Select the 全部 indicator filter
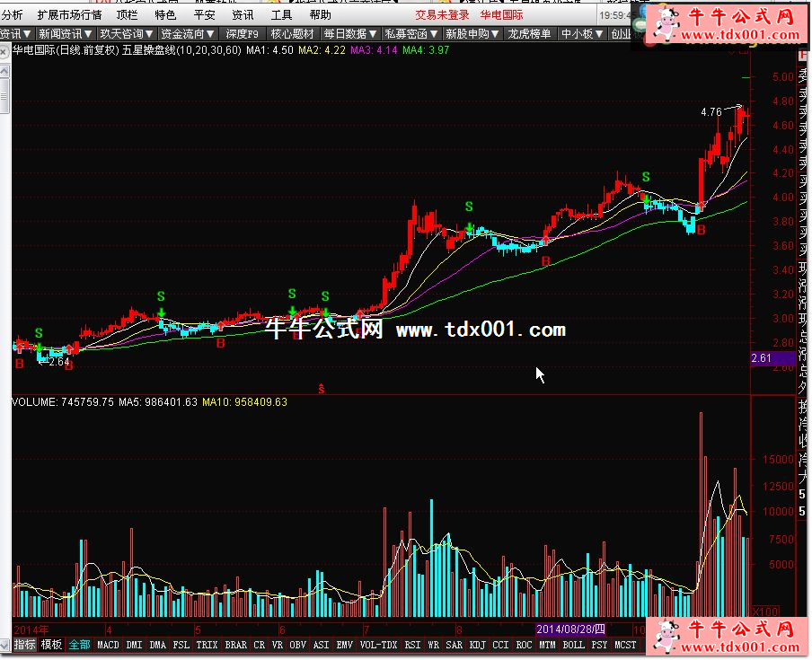Viewport: 812px width, 660px height. (79, 645)
